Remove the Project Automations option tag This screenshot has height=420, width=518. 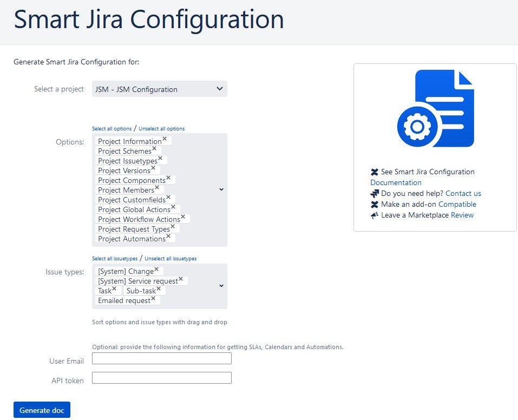[x=168, y=237]
